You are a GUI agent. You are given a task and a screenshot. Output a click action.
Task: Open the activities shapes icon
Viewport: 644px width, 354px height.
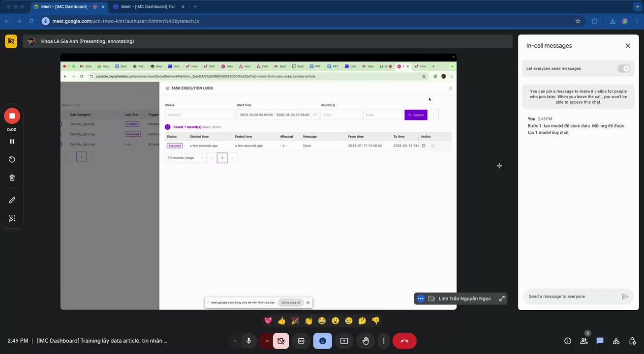[616, 341]
